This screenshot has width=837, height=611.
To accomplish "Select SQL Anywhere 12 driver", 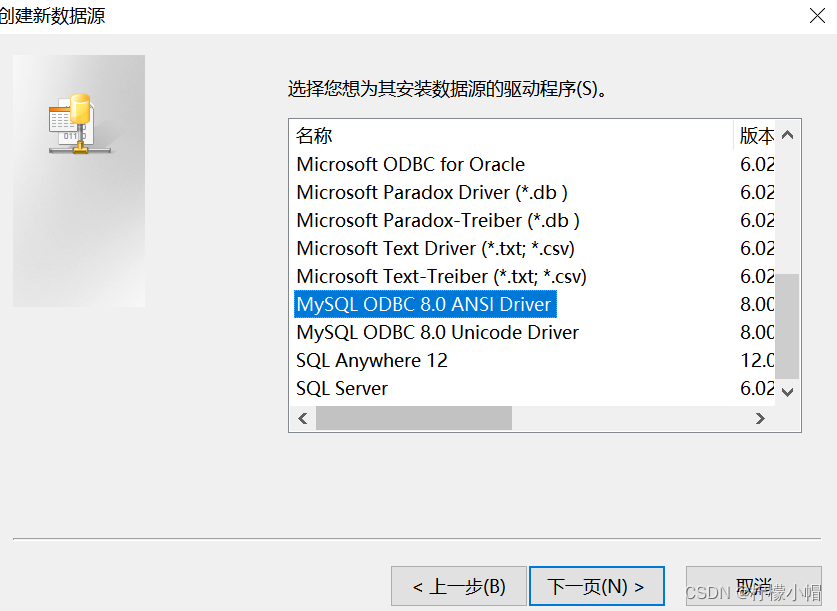I will (372, 361).
